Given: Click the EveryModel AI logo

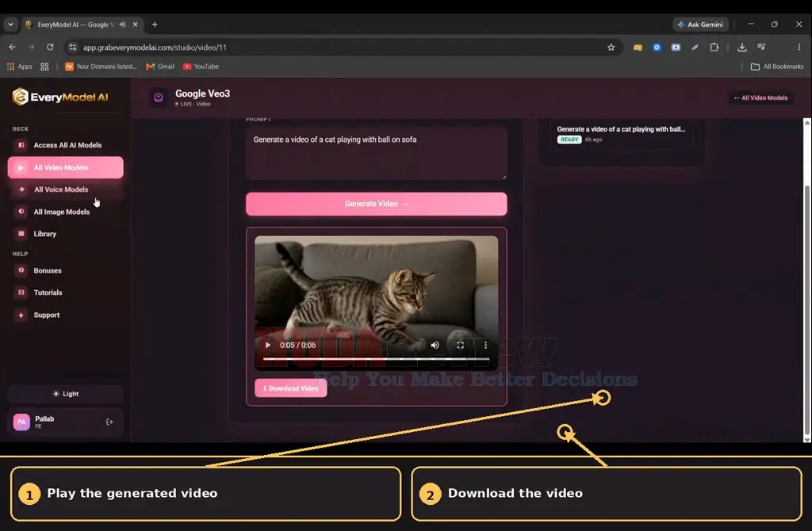Looking at the screenshot, I should pos(60,97).
